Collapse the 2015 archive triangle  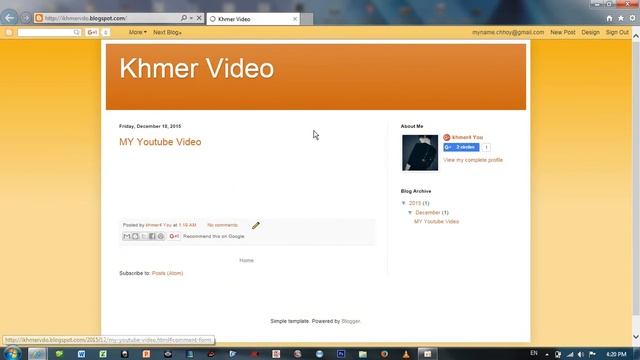(404, 203)
